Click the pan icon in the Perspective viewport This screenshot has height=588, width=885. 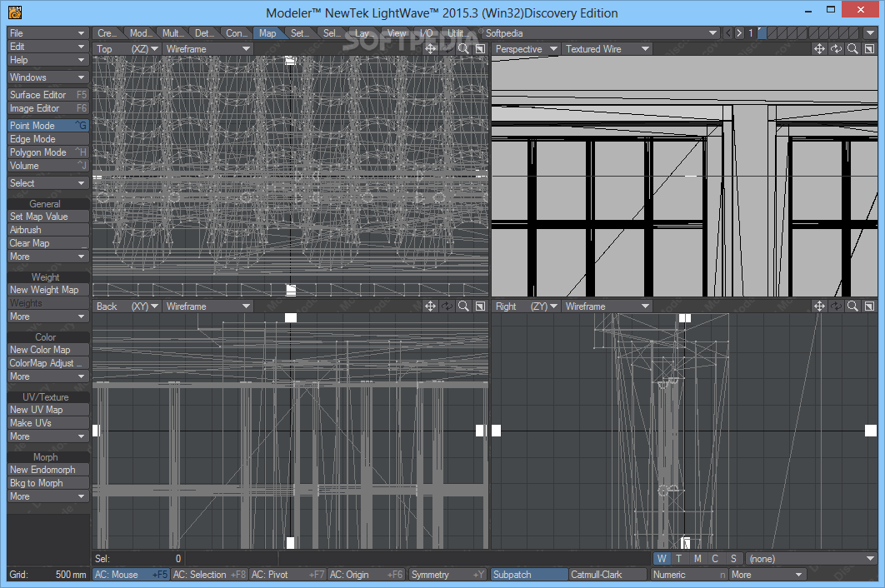click(819, 49)
